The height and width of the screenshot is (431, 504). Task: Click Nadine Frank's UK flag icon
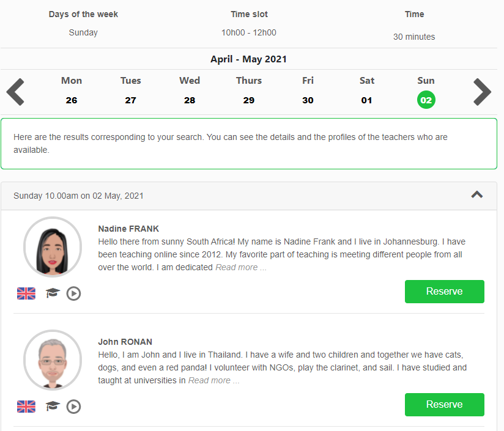coord(26,293)
